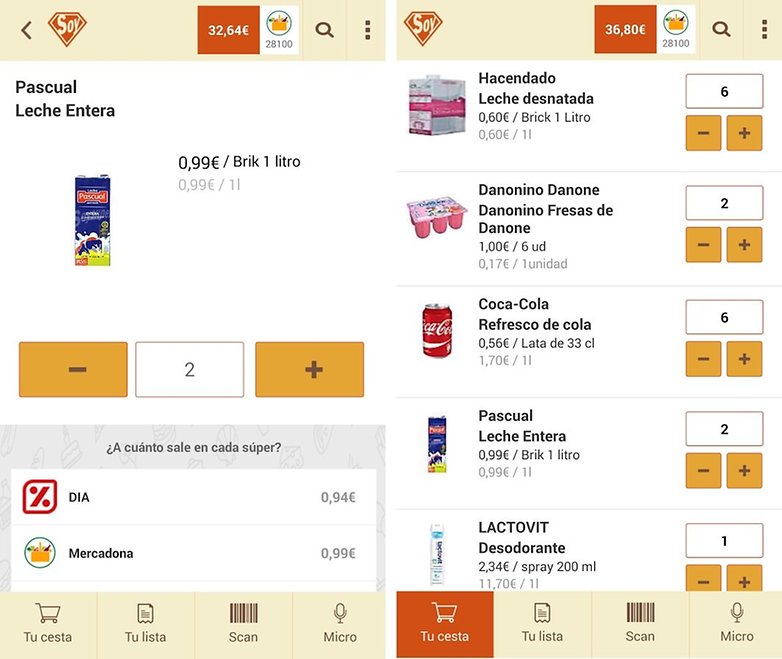This screenshot has height=659, width=782.
Task: Open the search magnifier on the basket screen
Action: click(721, 29)
